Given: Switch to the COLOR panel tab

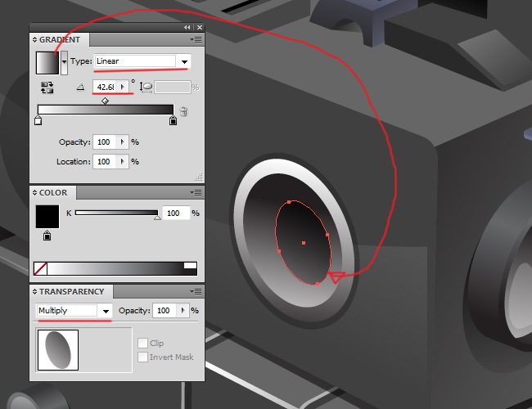Looking at the screenshot, I should [x=53, y=192].
